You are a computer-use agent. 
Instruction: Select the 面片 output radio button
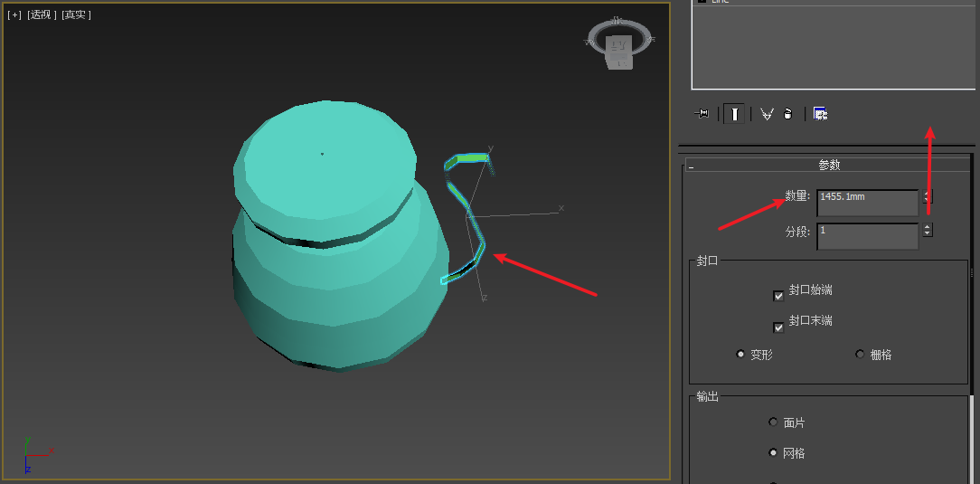[773, 422]
